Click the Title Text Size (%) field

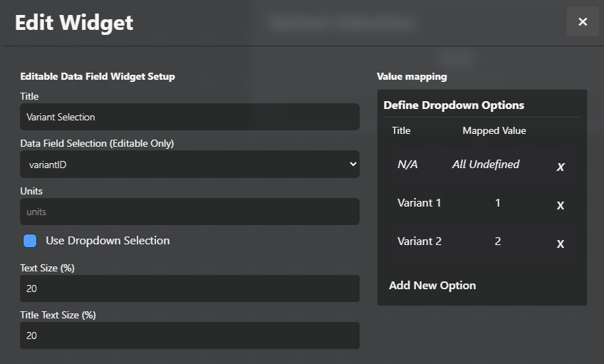pos(189,336)
